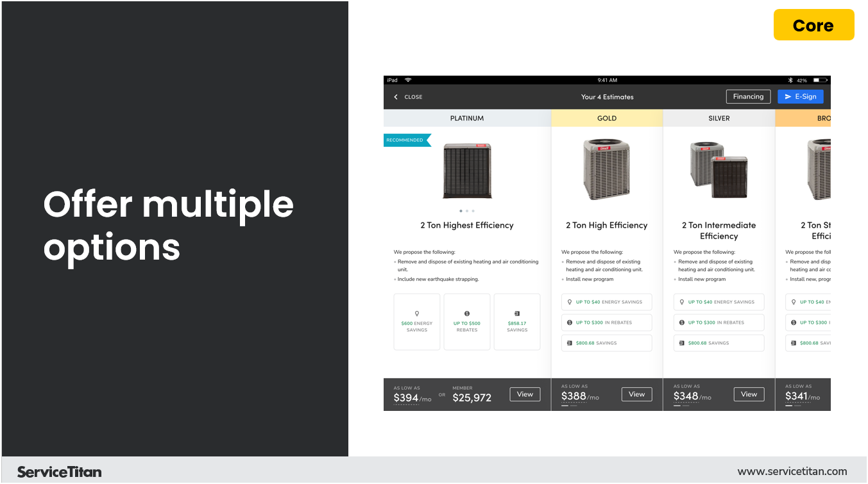868x484 pixels.
Task: Click the Gold condenser unit thumbnail
Action: tap(606, 169)
